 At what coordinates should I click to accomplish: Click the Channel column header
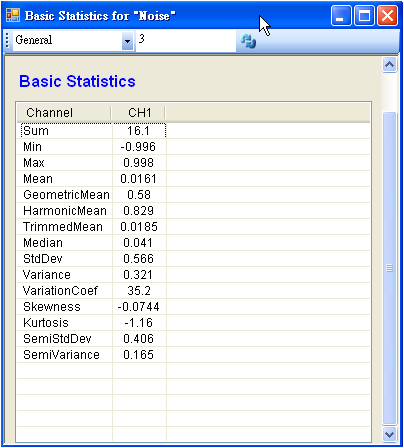64,113
